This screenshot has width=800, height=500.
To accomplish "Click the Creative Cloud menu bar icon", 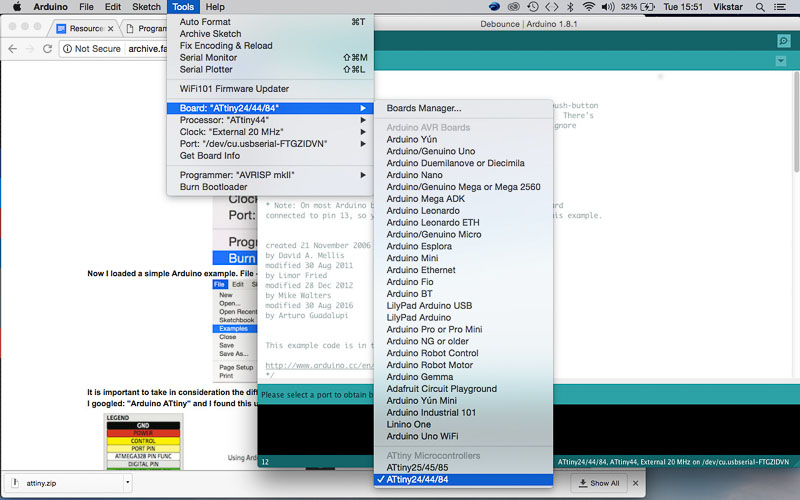I will pos(514,7).
